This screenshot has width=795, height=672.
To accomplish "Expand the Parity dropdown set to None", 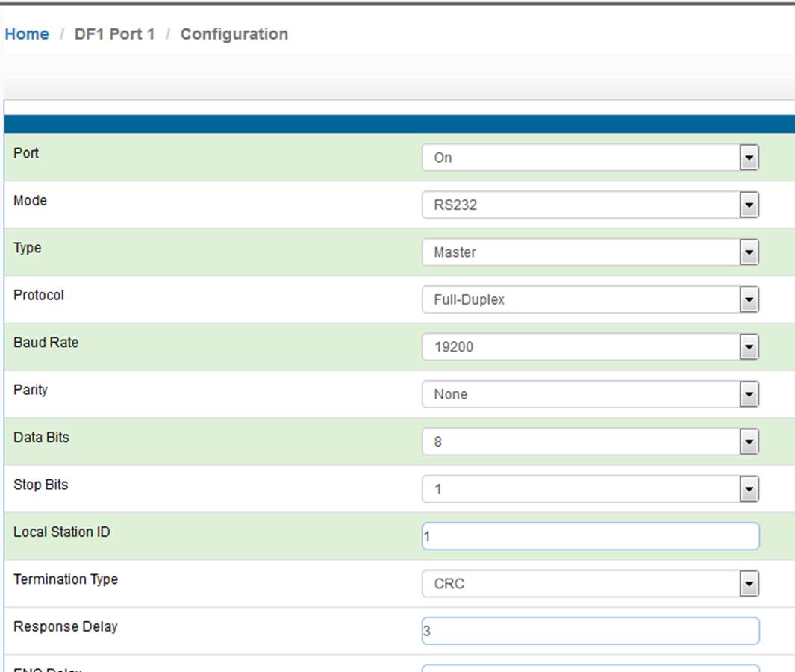I will (590, 394).
